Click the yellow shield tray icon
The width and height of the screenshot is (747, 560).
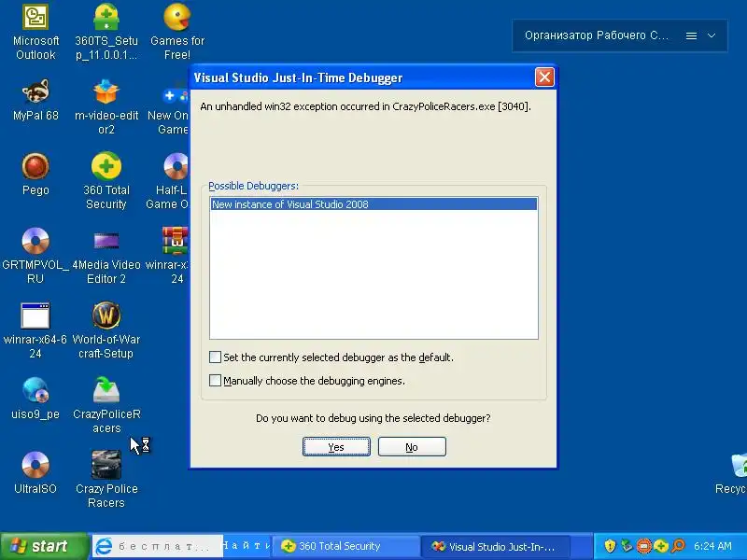coord(610,546)
